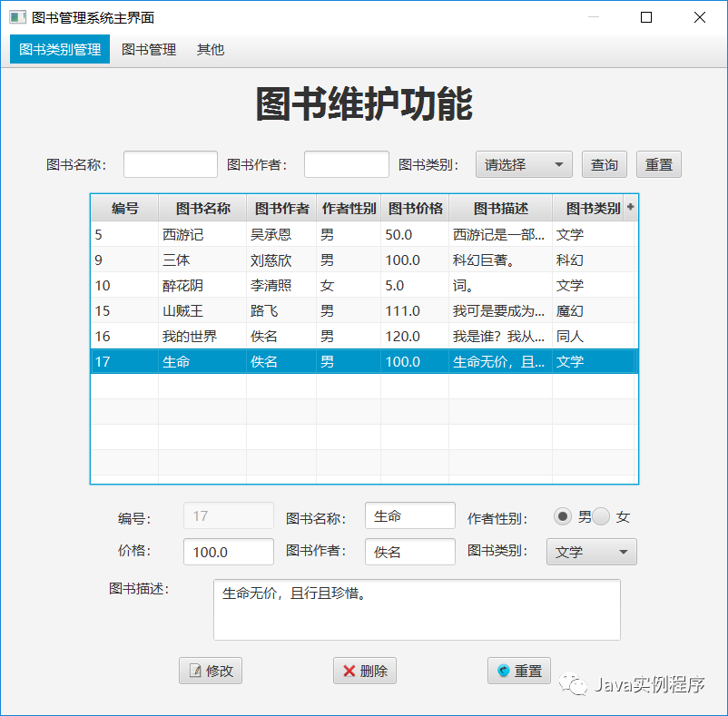Click the top 重置 button beside 查询
728x716 pixels.
click(658, 164)
